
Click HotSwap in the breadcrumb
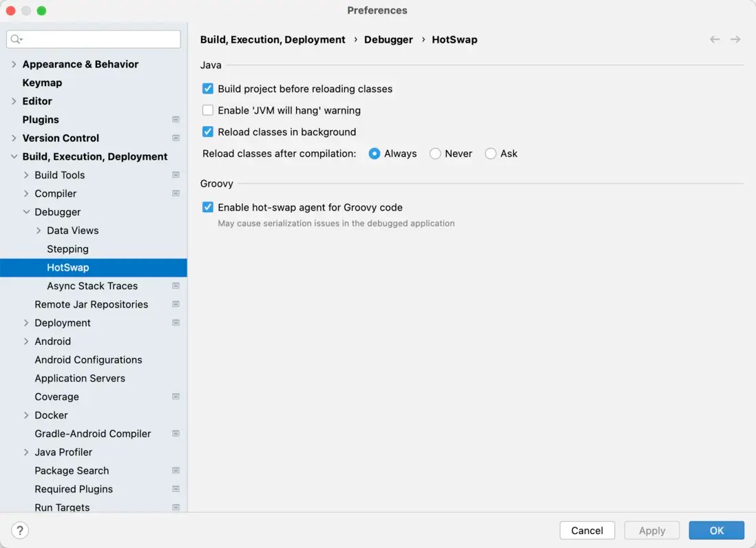click(454, 39)
